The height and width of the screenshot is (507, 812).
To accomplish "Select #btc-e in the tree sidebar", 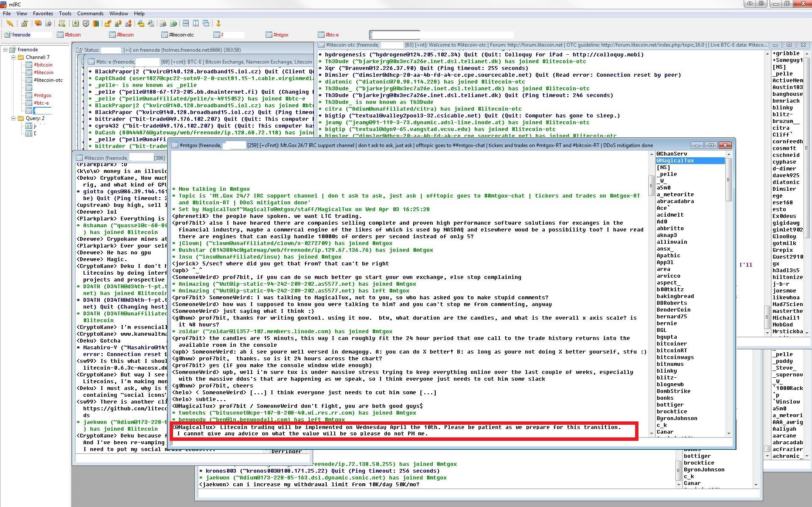I will (41, 103).
